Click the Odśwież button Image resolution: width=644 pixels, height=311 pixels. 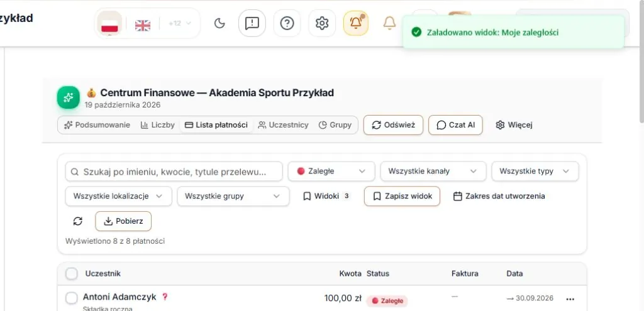(393, 125)
